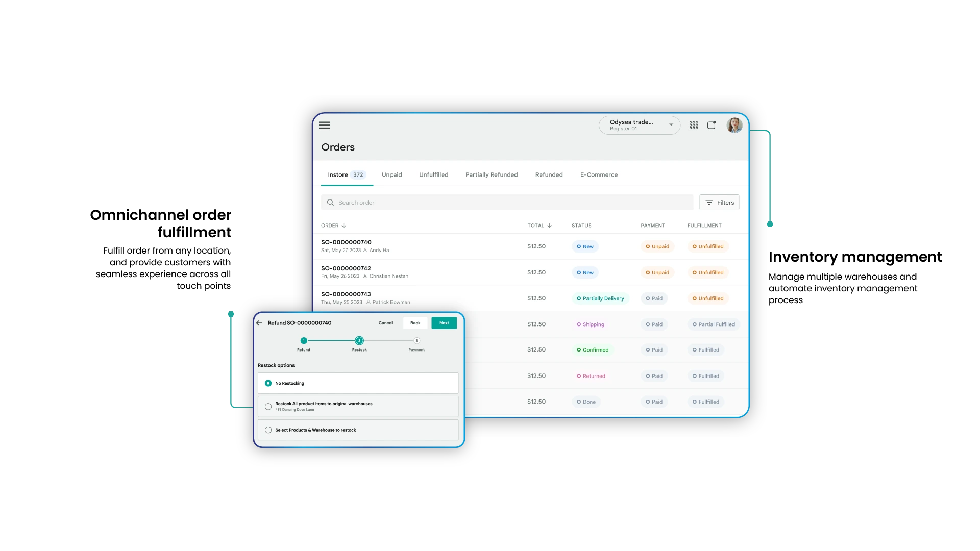Cancel the refund process
Viewport: 980px width, 551px height.
pyautogui.click(x=385, y=323)
